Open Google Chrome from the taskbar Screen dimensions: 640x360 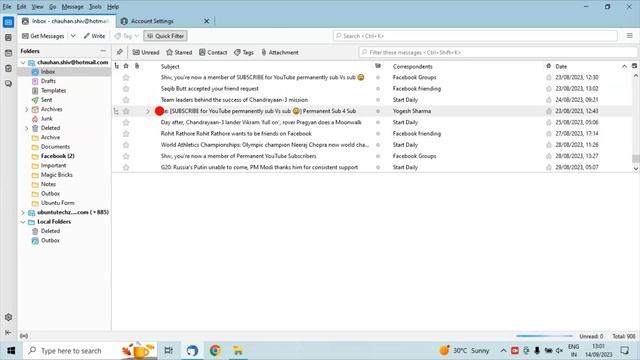[x=215, y=351]
